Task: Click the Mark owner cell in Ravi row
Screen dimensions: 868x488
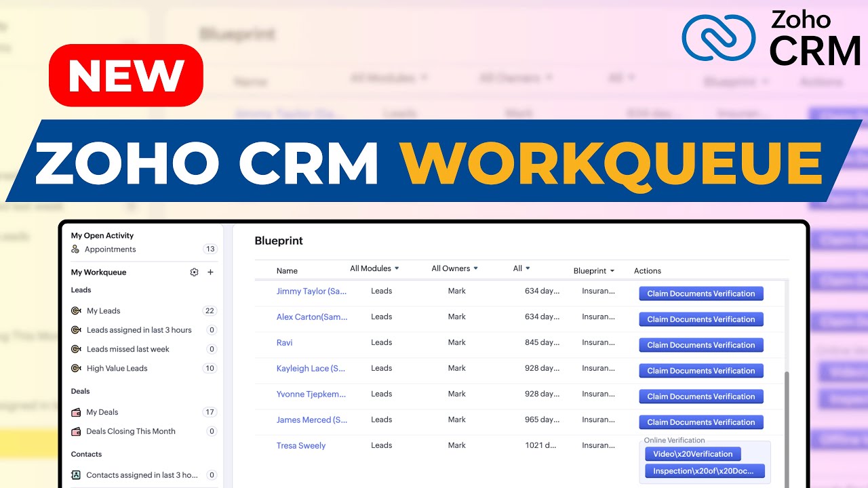Action: tap(457, 343)
